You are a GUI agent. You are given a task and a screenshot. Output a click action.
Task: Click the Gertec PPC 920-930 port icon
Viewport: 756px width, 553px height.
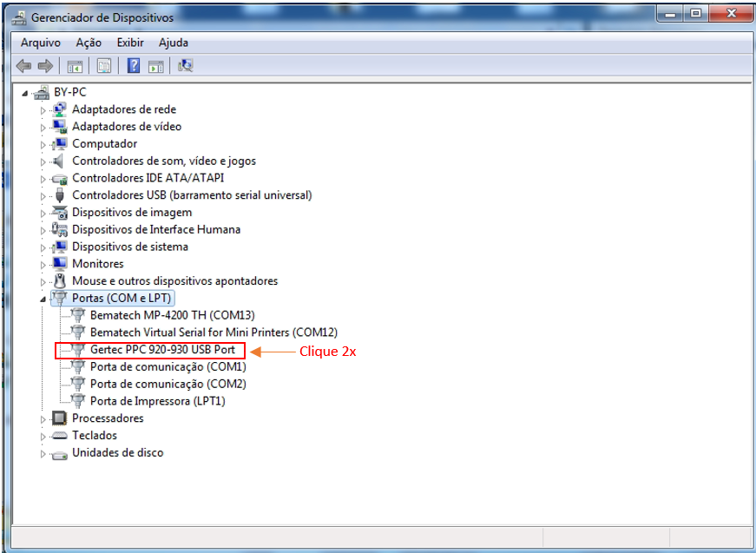point(77,349)
